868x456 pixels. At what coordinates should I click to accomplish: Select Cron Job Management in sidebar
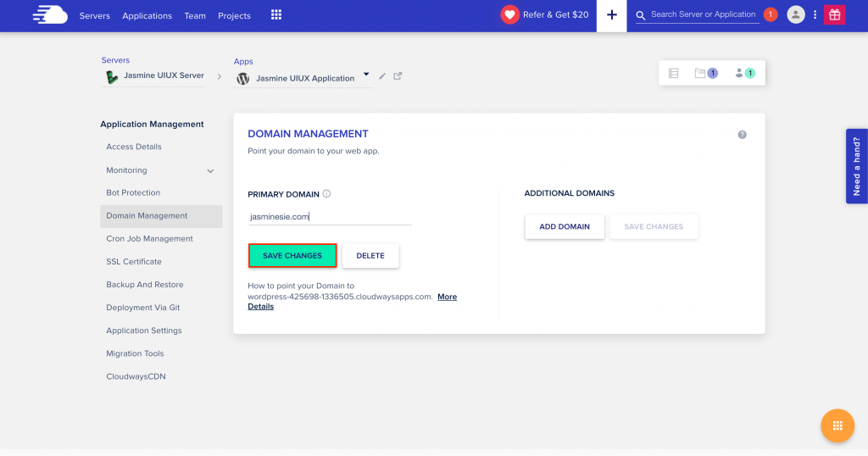tap(149, 238)
